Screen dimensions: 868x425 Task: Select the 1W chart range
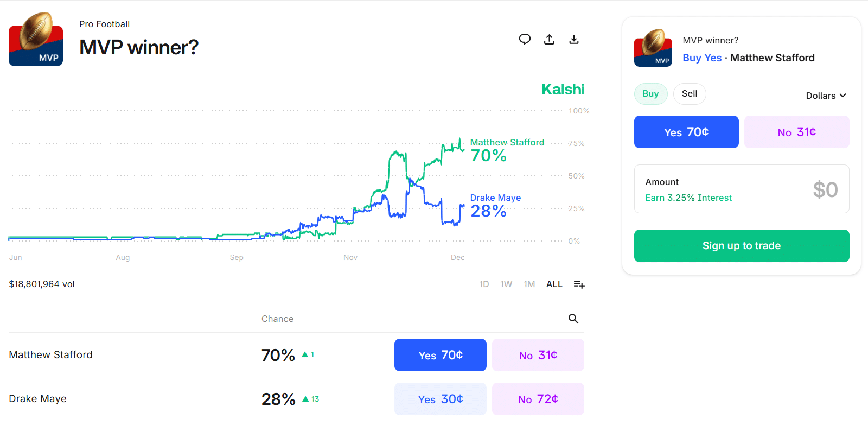pos(506,284)
